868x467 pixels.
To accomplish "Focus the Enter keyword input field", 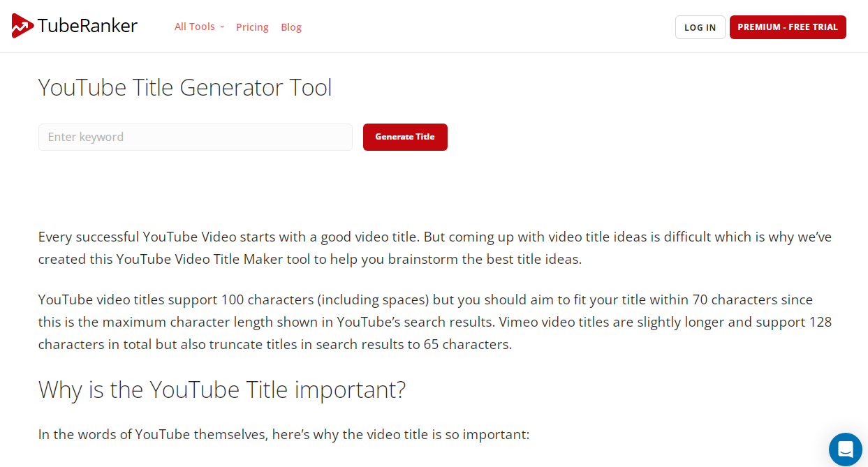I will click(x=196, y=137).
